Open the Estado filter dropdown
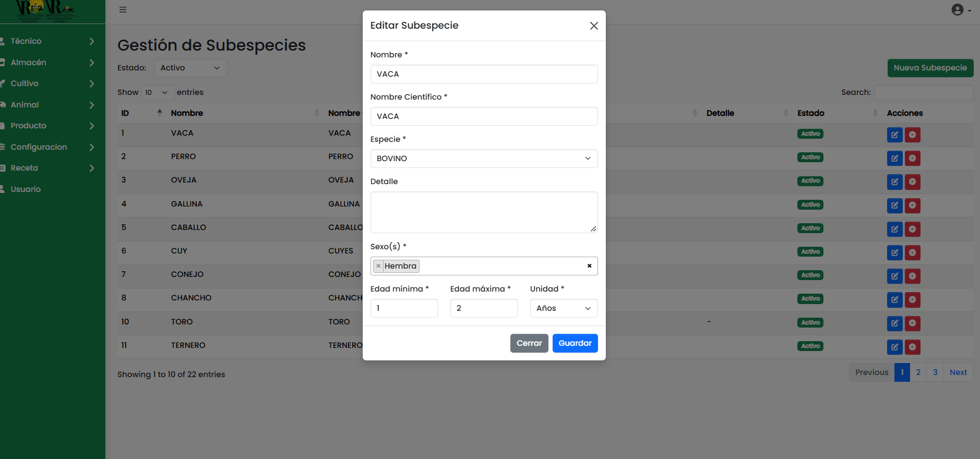The height and width of the screenshot is (459, 980). (x=190, y=68)
